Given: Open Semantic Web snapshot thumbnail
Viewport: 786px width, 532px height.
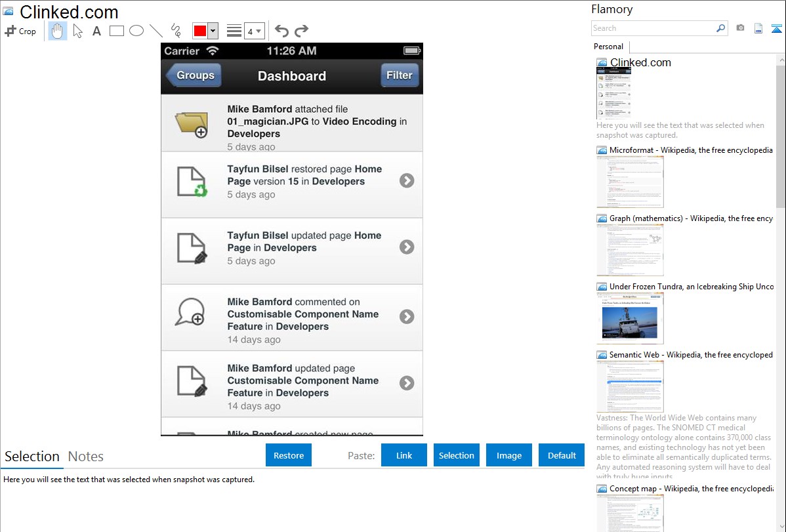Looking at the screenshot, I should pos(630,386).
